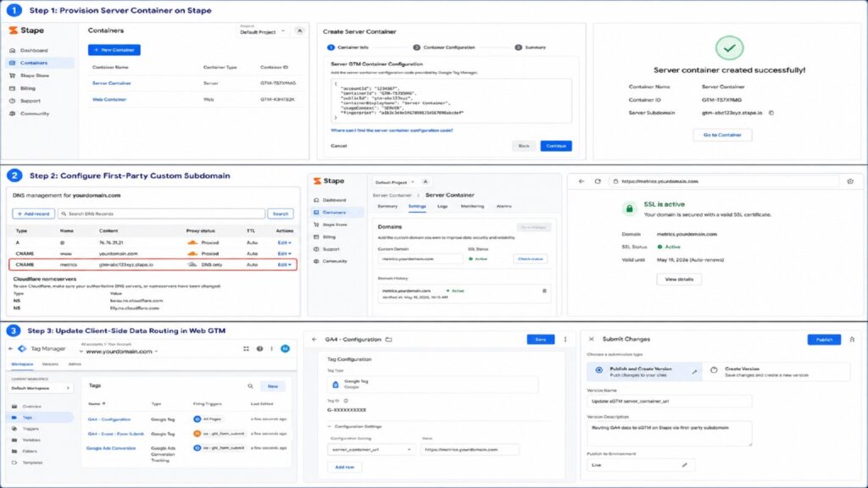Click the New Container button
Image resolution: width=868 pixels, height=488 pixels.
(114, 50)
